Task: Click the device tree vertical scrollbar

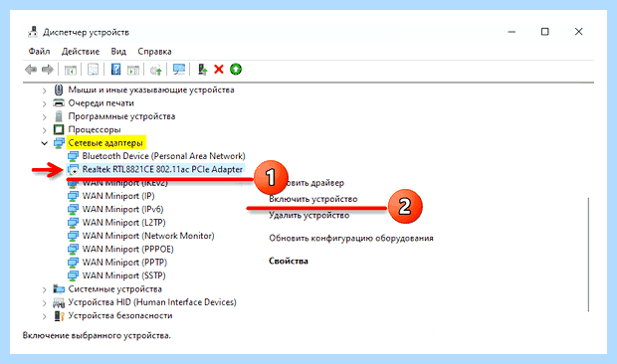Action: [589, 255]
